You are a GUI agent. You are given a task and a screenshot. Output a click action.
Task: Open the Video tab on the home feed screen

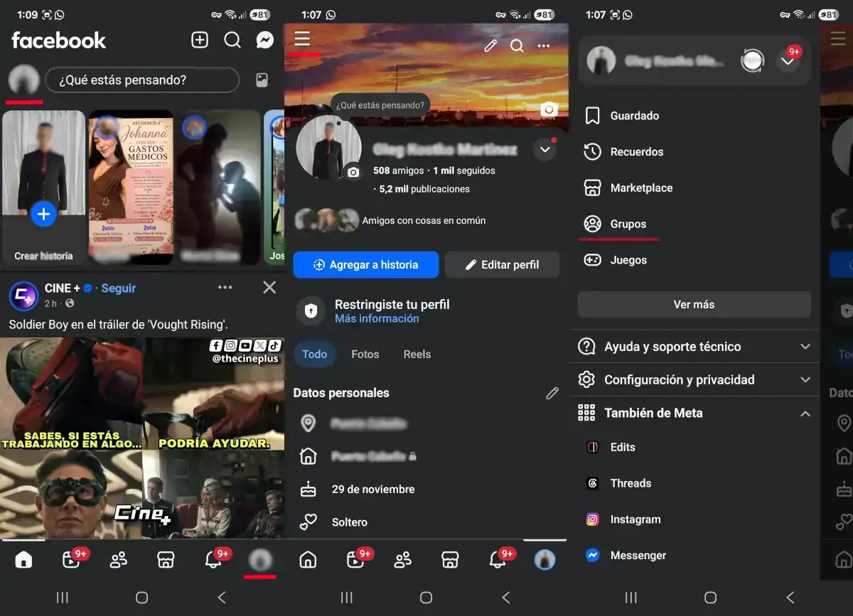[x=71, y=560]
